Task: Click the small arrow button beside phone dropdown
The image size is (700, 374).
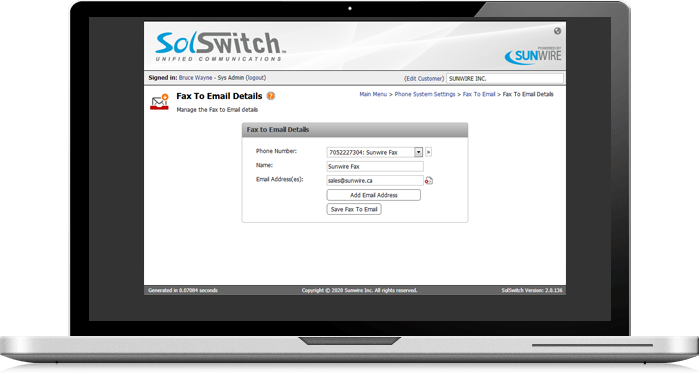Action: point(428,152)
